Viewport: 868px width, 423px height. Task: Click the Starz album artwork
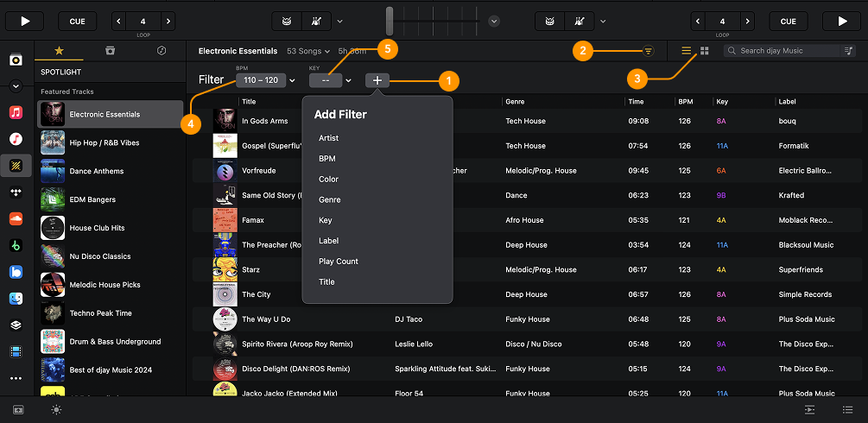click(225, 269)
